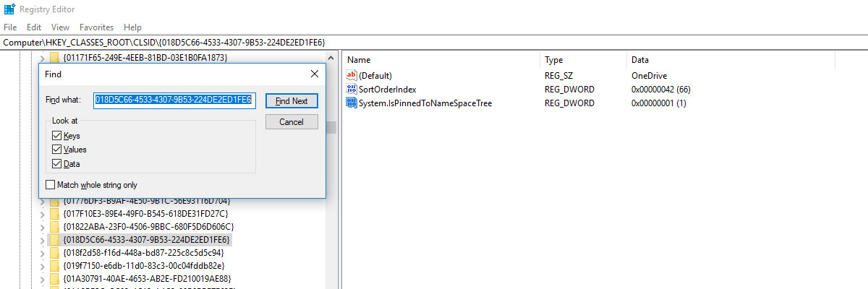
Task: Click the 0x00000001 (1) data value
Action: [658, 103]
